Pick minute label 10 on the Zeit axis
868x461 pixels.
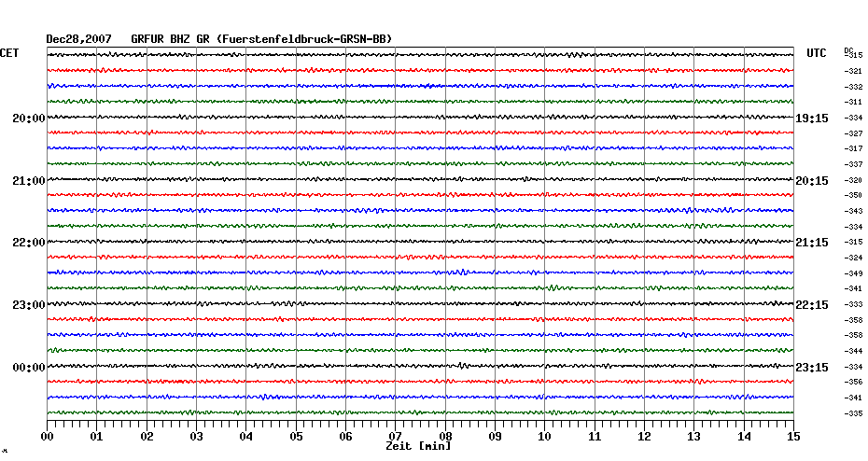pyautogui.click(x=545, y=437)
